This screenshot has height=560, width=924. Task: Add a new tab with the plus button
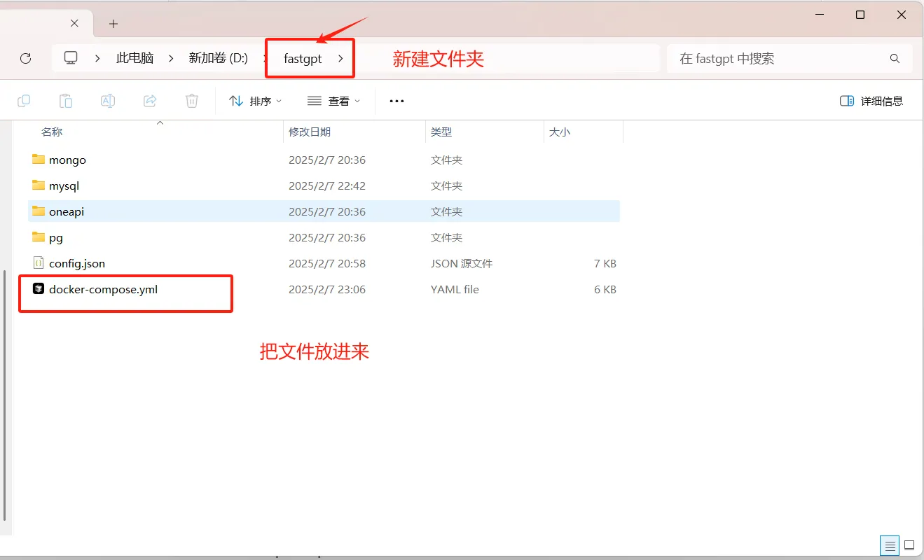tap(113, 24)
